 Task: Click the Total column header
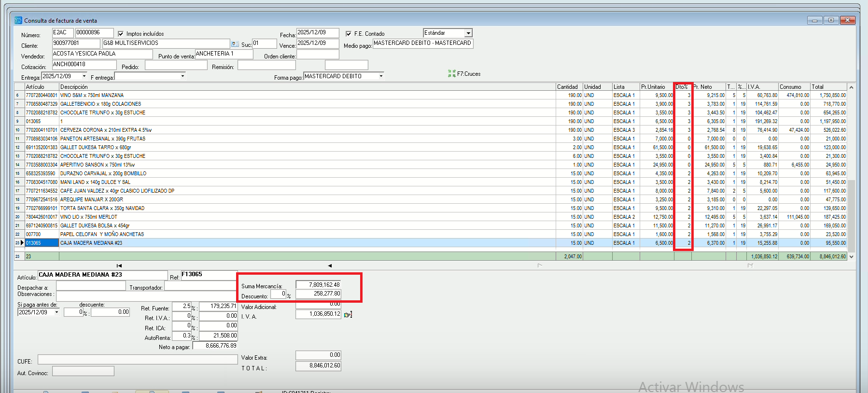point(828,87)
